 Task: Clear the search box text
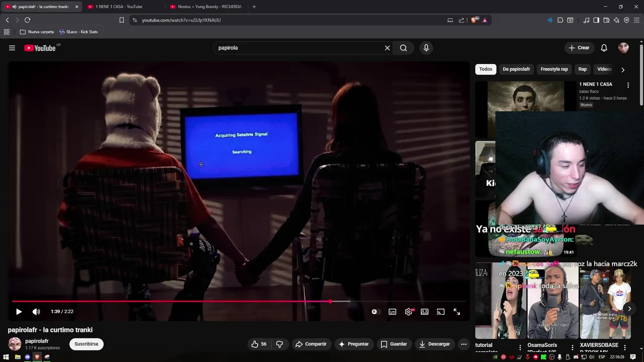pyautogui.click(x=387, y=48)
